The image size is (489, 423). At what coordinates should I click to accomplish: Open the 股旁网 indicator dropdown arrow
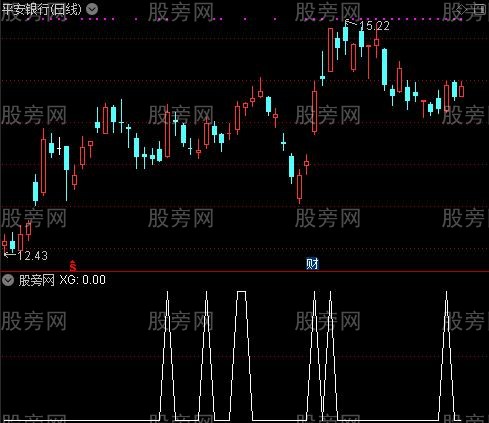(x=8, y=280)
